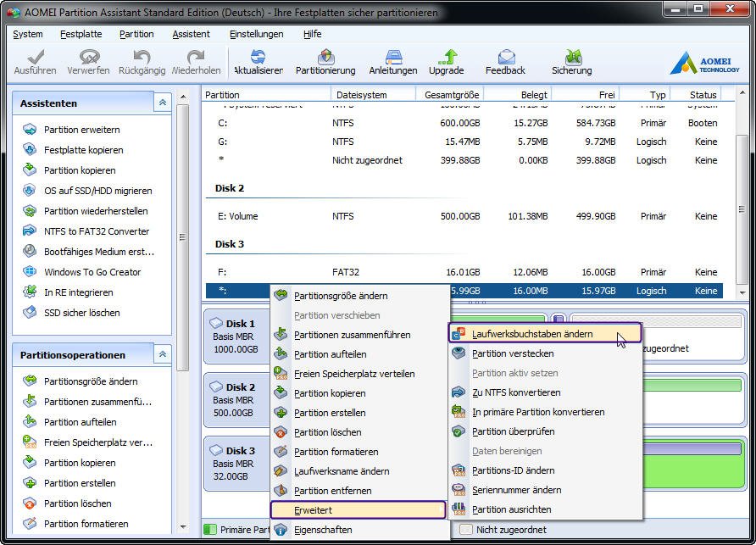Click the Windows To Go Creator icon

(x=30, y=271)
